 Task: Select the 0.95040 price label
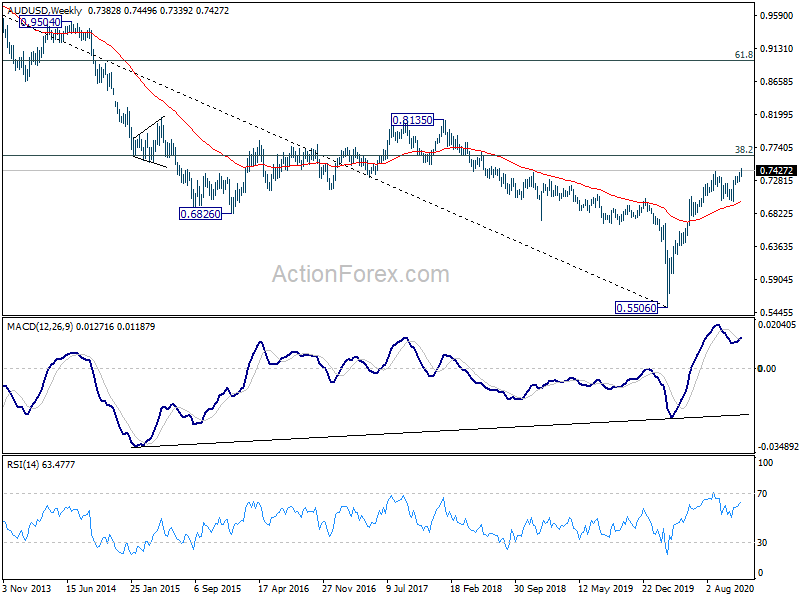(x=40, y=22)
